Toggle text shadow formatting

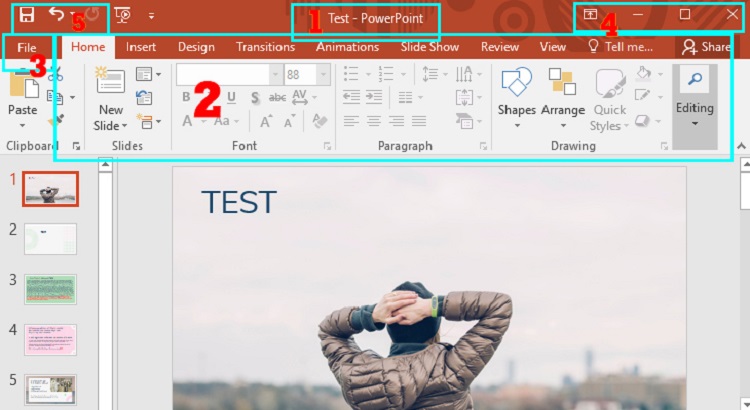pyautogui.click(x=255, y=97)
